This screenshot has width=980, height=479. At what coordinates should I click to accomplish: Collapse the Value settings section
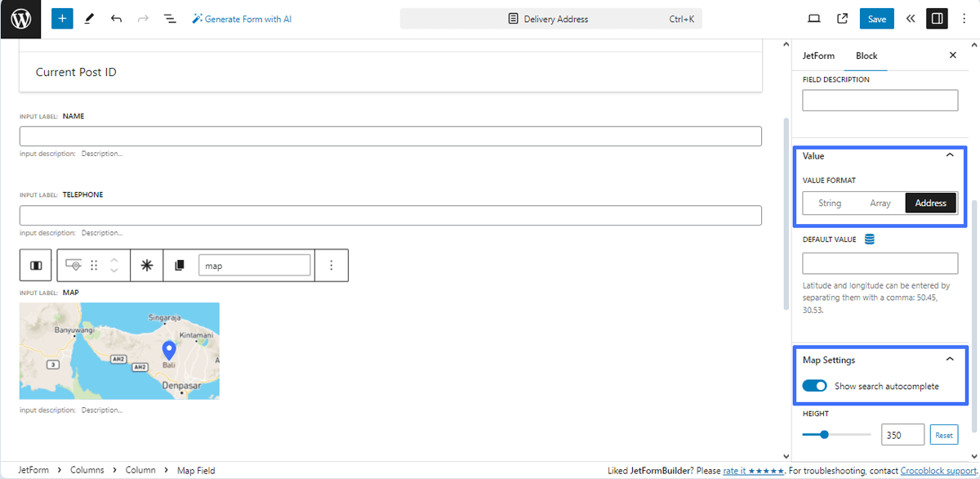950,154
